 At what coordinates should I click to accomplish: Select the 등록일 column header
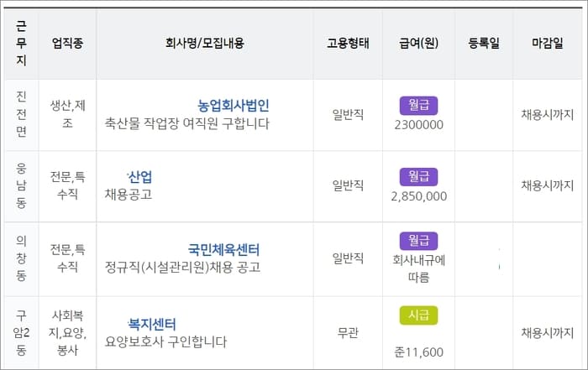click(x=484, y=43)
